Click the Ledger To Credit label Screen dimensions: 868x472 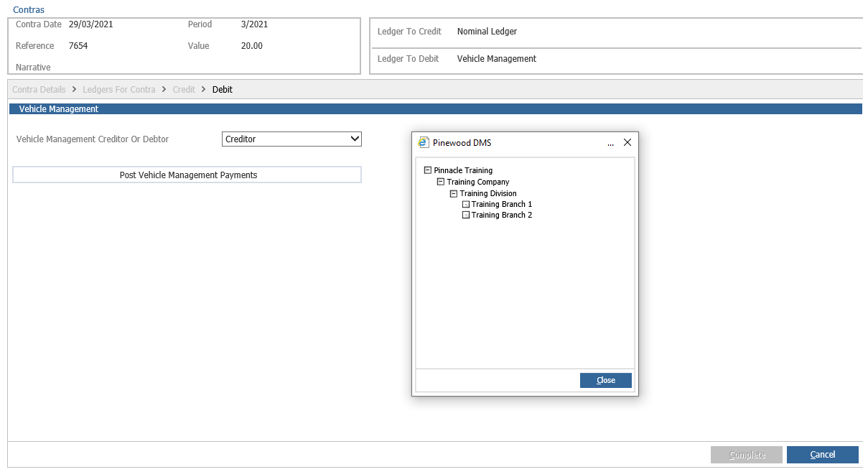coord(409,32)
